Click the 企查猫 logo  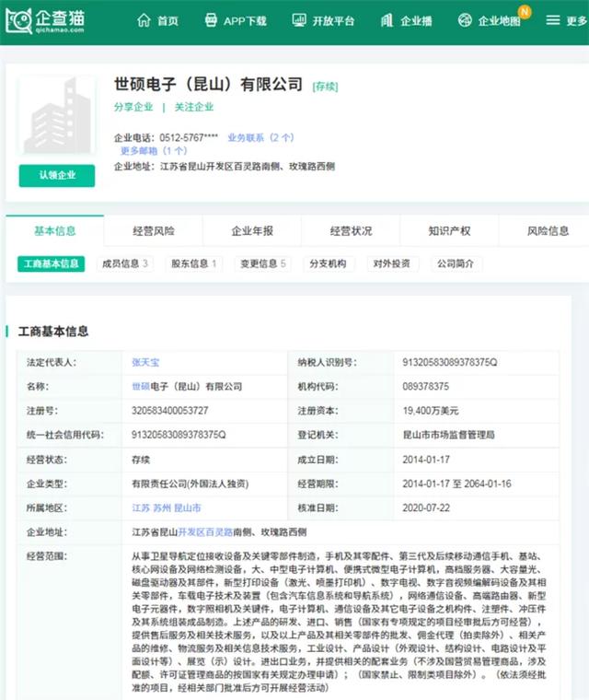[x=44, y=20]
